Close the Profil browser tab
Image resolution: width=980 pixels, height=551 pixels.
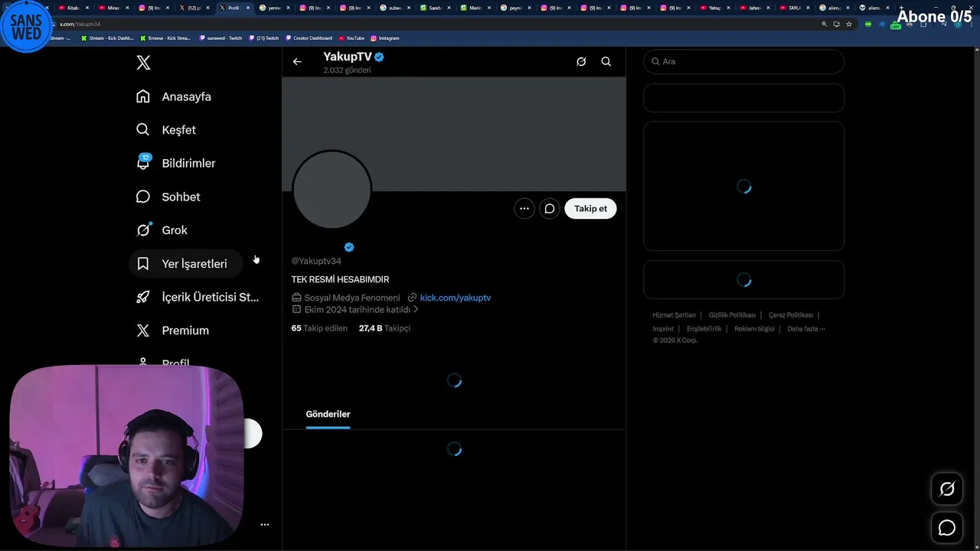[248, 8]
